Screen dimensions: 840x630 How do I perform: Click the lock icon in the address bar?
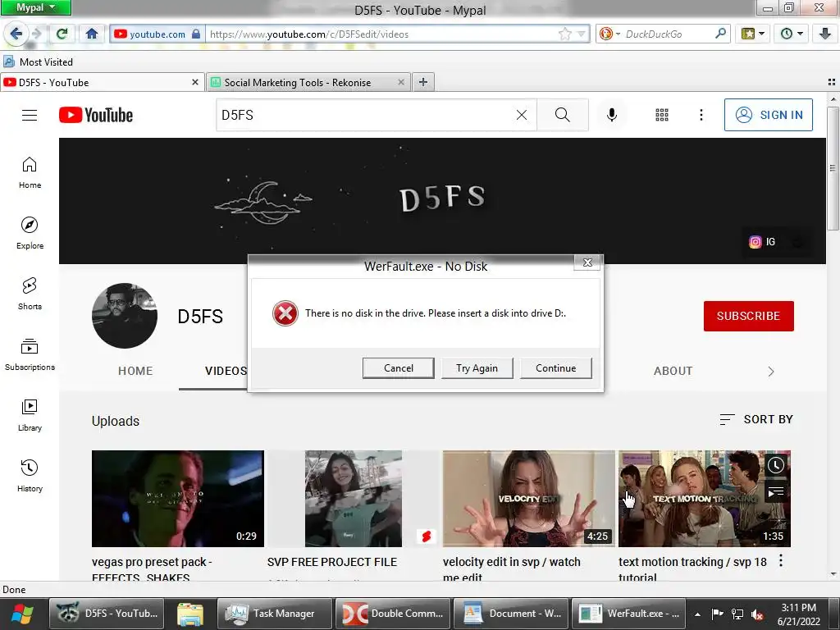tap(196, 34)
